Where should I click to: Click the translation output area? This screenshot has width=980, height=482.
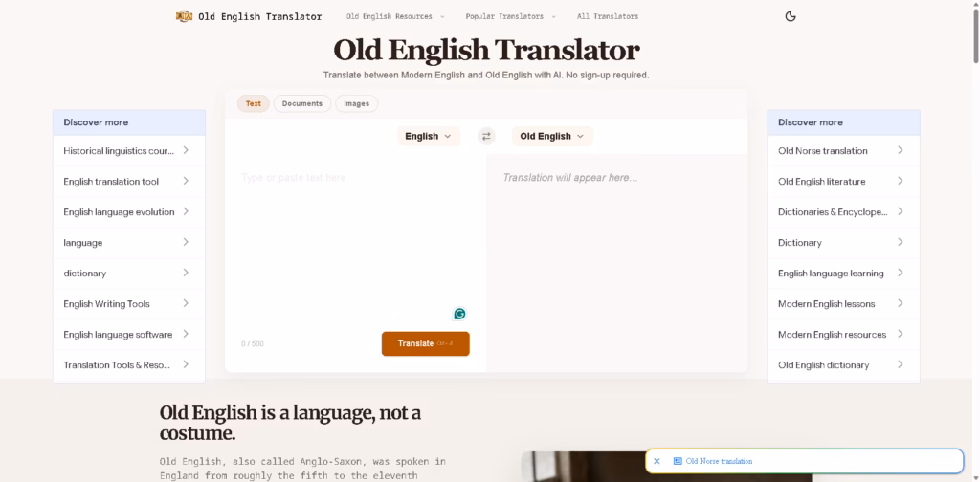[x=617, y=262]
